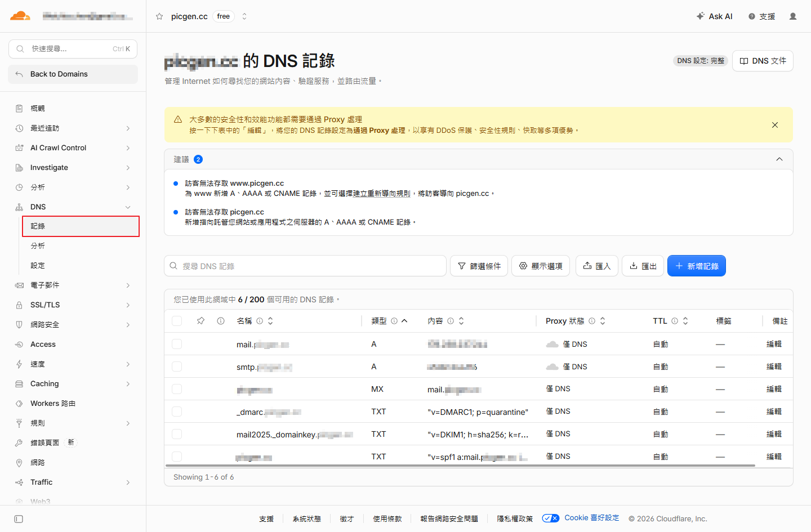The width and height of the screenshot is (811, 532).
Task: Toggle the Cookie 喜好設定 privacy switch icon
Action: [x=551, y=518]
